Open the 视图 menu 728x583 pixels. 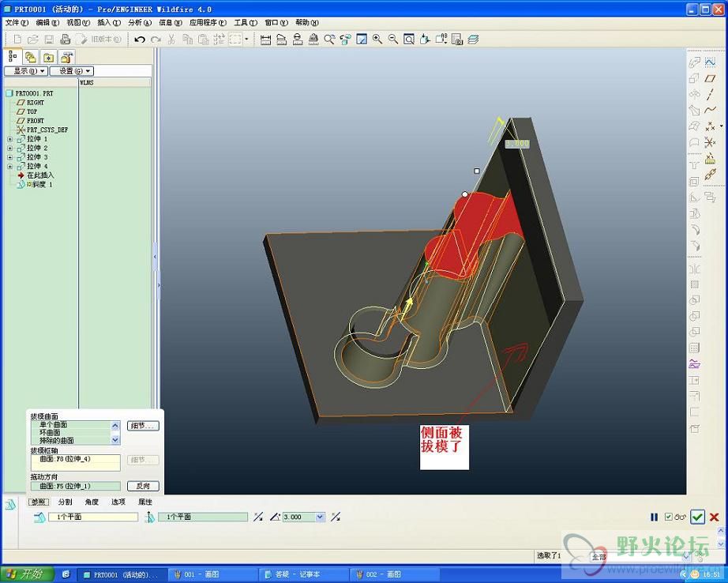pos(78,22)
